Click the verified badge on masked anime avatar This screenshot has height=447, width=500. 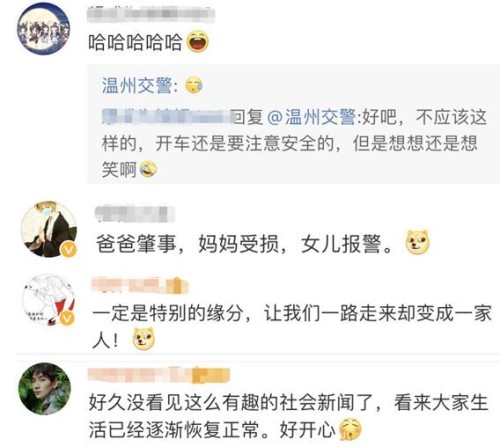tap(69, 250)
